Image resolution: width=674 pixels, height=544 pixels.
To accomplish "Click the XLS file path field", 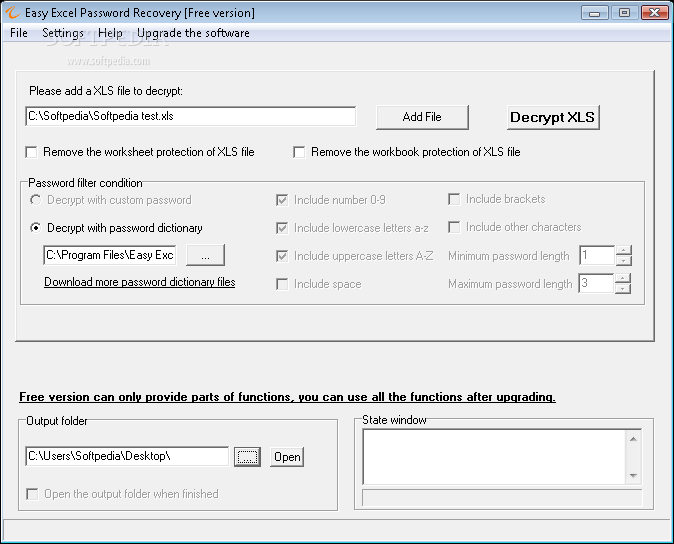I will coord(190,116).
